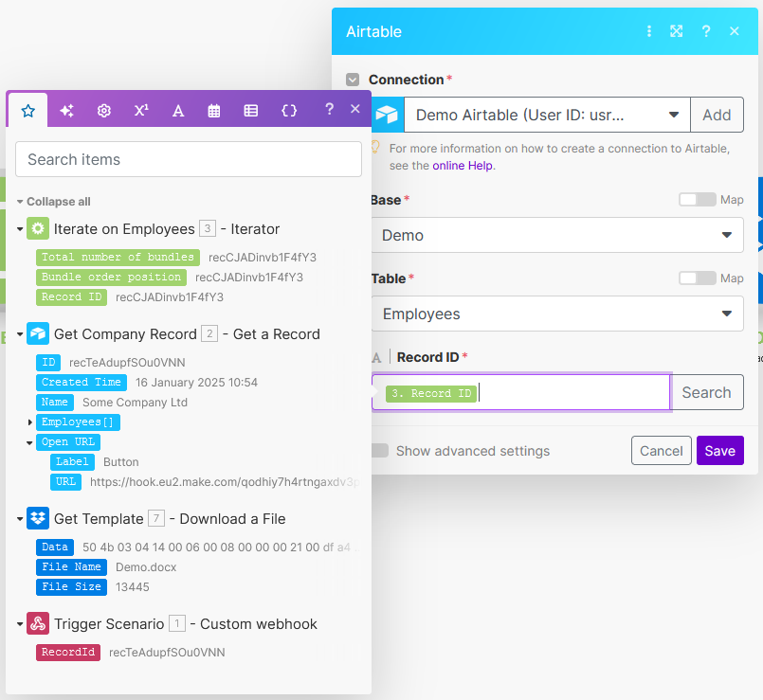Click the Get Company Record Airtable icon
This screenshot has width=763, height=700.
tap(38, 333)
